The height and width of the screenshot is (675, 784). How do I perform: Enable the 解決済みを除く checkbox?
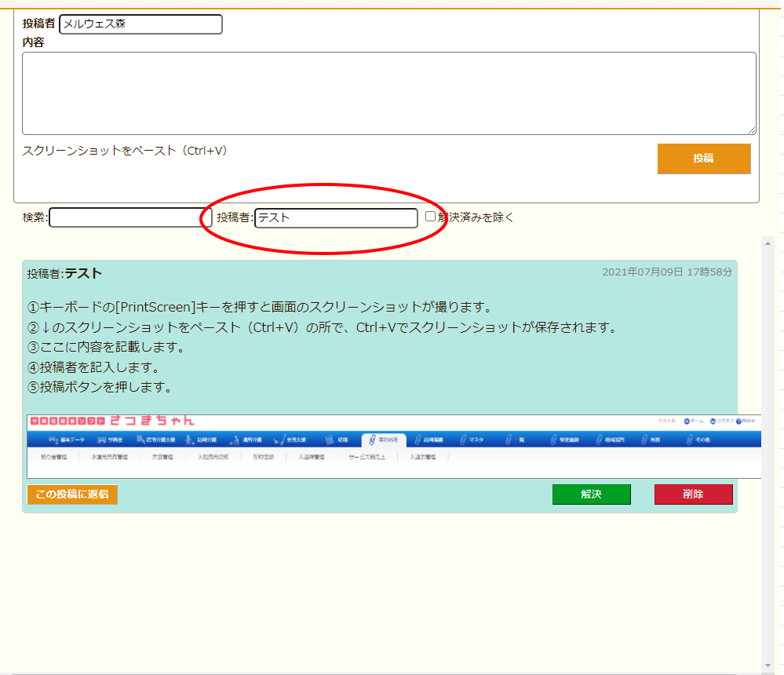pos(430,217)
